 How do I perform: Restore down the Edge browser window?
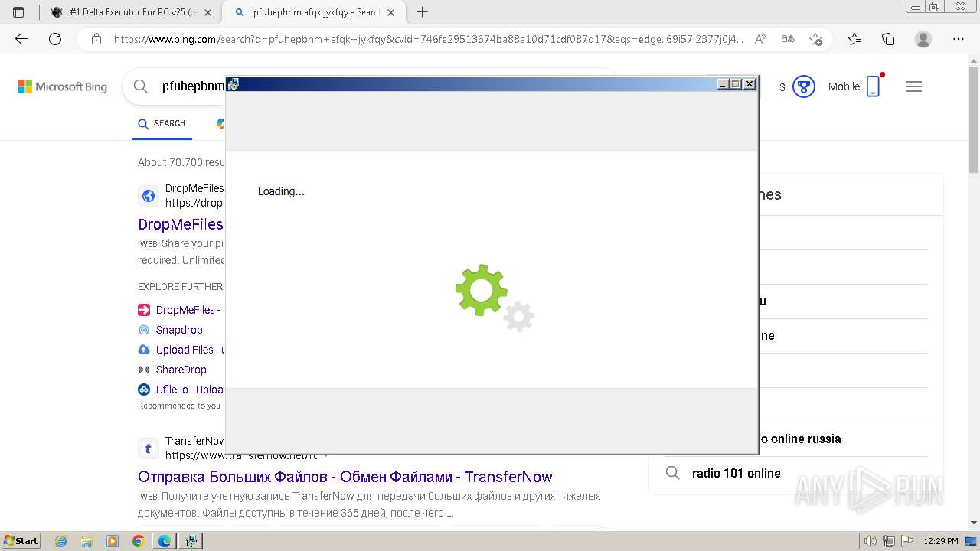(x=934, y=6)
